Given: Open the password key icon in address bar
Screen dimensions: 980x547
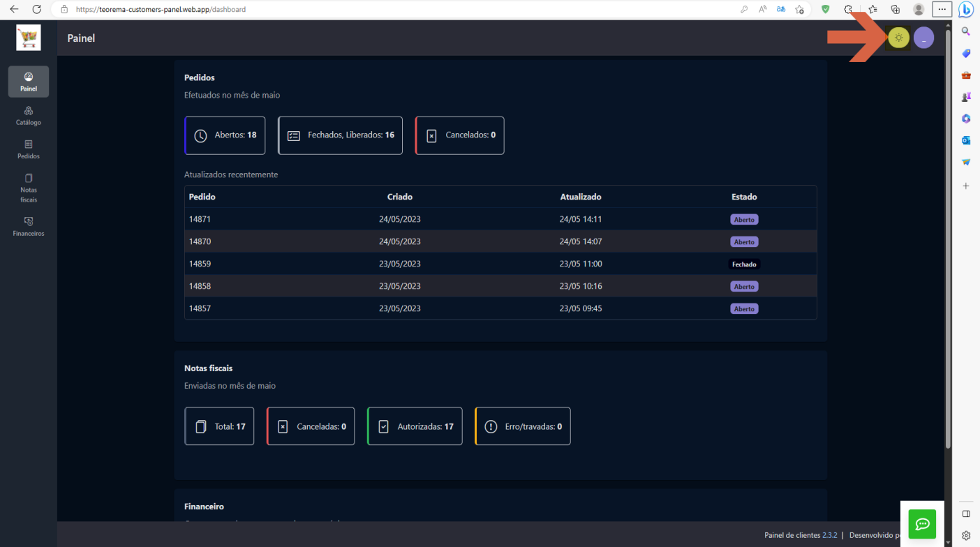Looking at the screenshot, I should click(x=745, y=10).
